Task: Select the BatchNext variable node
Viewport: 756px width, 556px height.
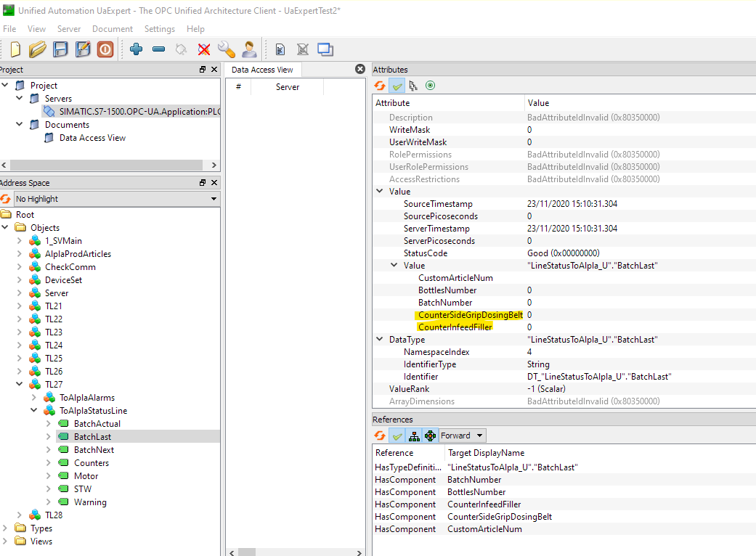Action: coord(94,449)
